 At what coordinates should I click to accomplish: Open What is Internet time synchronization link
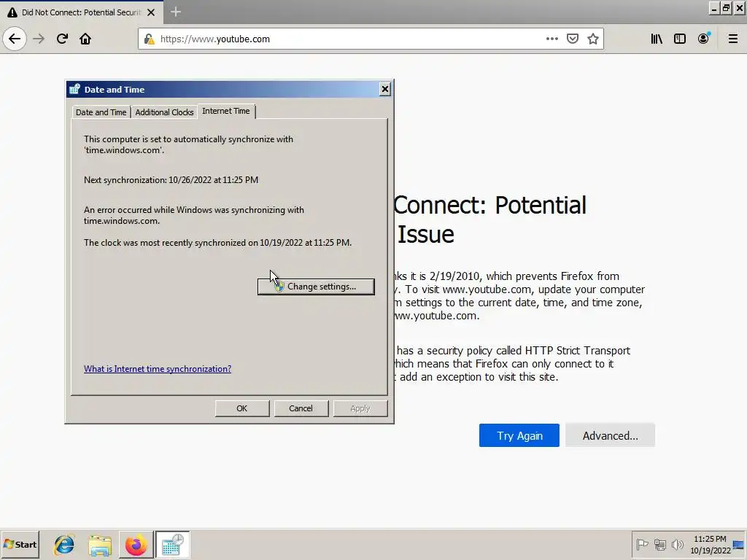158,368
